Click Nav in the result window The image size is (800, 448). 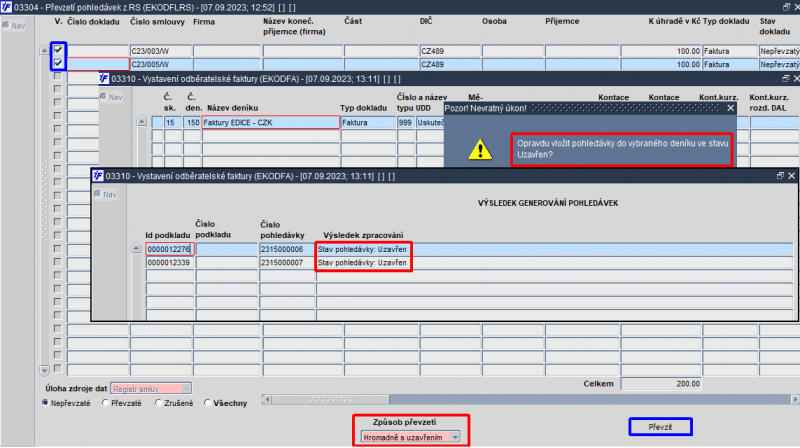106,194
